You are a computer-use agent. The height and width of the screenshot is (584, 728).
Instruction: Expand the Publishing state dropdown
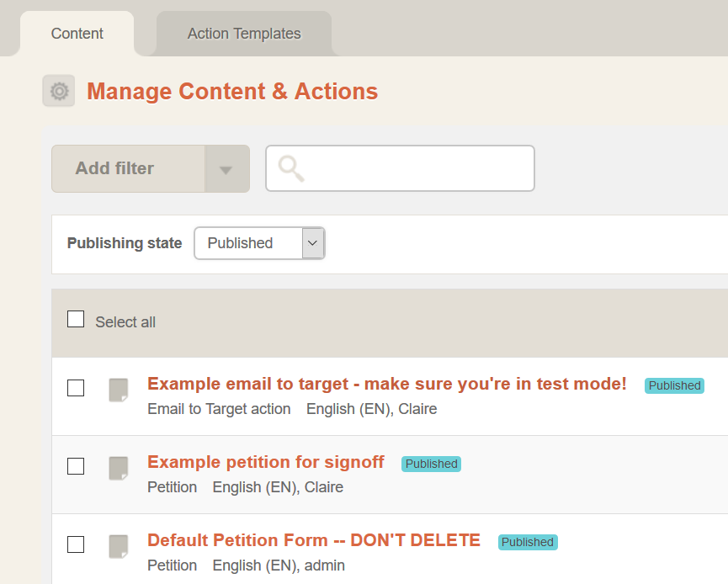[x=259, y=243]
